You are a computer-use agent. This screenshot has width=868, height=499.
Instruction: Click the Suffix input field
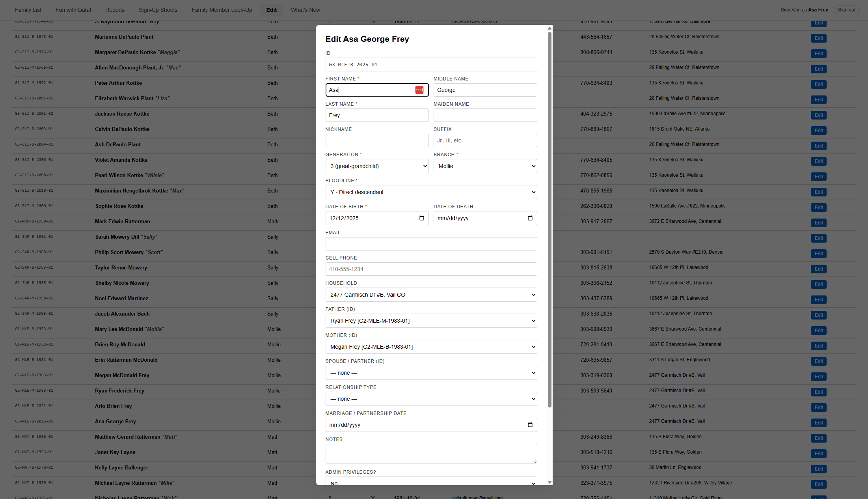[x=485, y=140]
